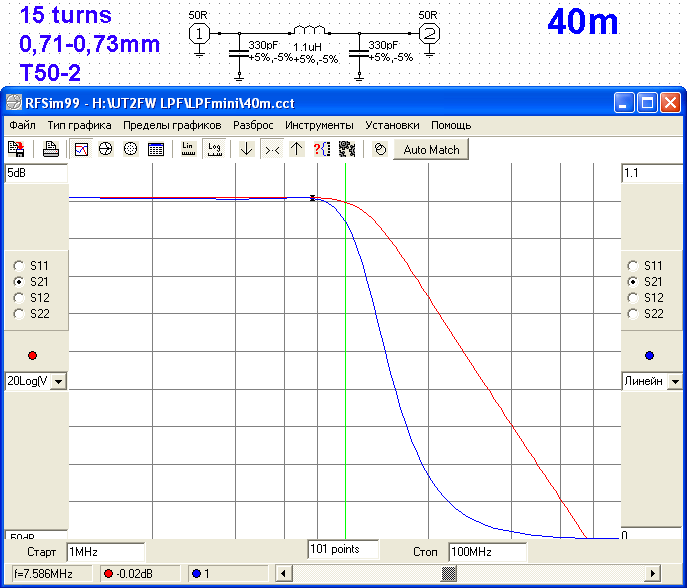689x588 pixels.
Task: Open the Линейн right scale dropdown
Action: coord(675,381)
